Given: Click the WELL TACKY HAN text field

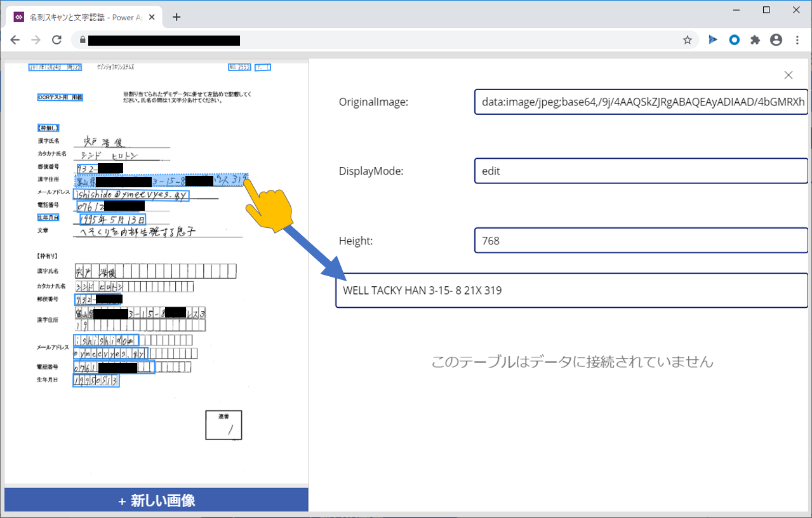Looking at the screenshot, I should [572, 289].
